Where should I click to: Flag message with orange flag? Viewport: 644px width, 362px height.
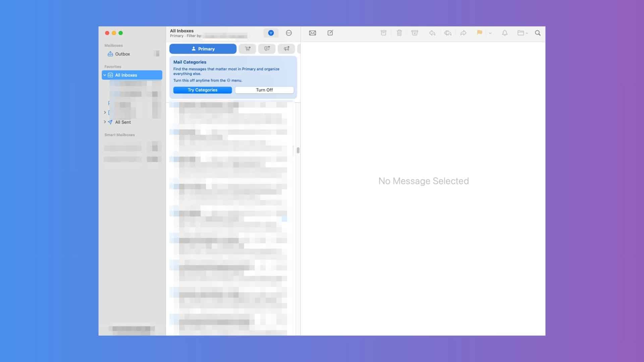coord(479,33)
